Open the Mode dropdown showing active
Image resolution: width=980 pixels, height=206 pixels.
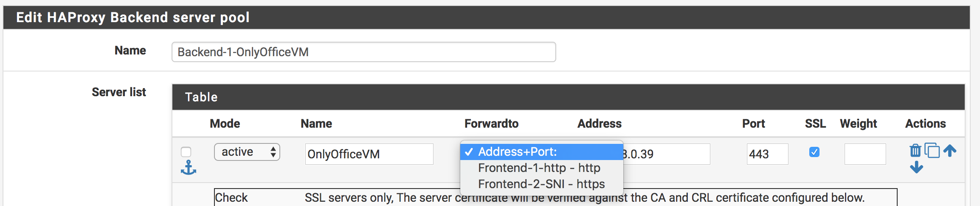click(x=247, y=152)
